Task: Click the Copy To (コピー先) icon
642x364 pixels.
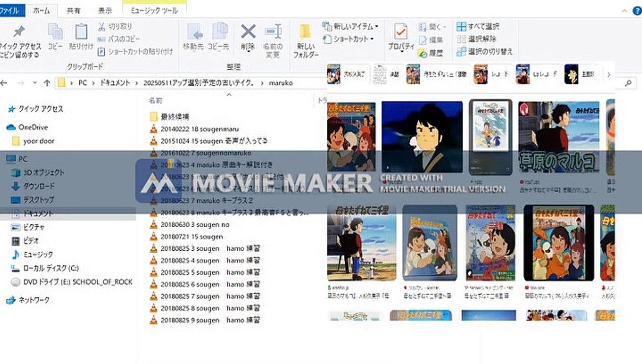Action: click(219, 36)
